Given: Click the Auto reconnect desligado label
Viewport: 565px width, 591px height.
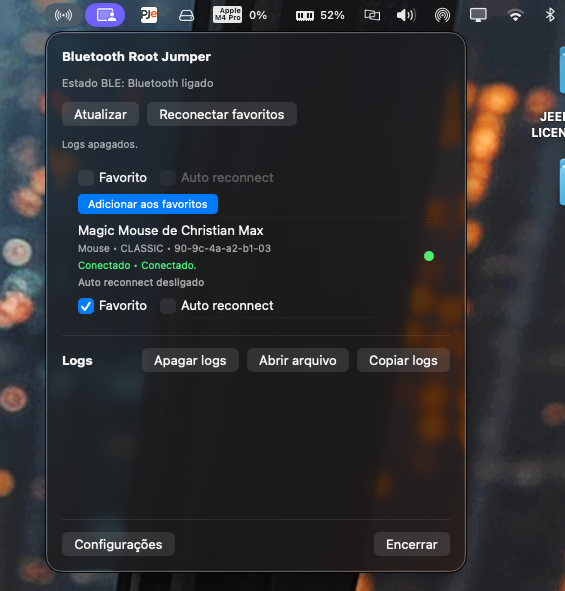Looking at the screenshot, I should click(x=141, y=282).
